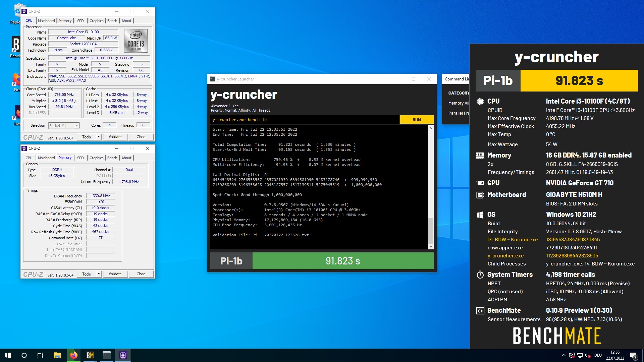
Task: Click the BenchMate code bracket icon
Action: click(480, 310)
